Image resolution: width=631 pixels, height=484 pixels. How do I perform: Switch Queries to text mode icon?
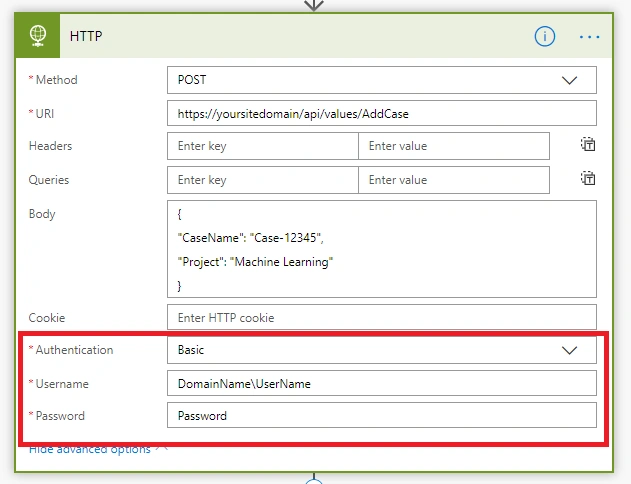click(x=588, y=178)
